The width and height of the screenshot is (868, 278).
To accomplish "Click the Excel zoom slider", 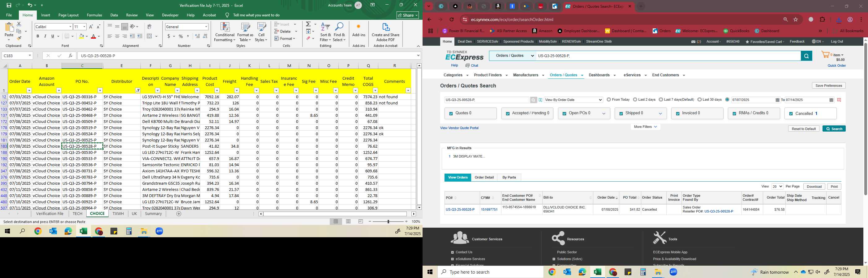I will (388, 221).
